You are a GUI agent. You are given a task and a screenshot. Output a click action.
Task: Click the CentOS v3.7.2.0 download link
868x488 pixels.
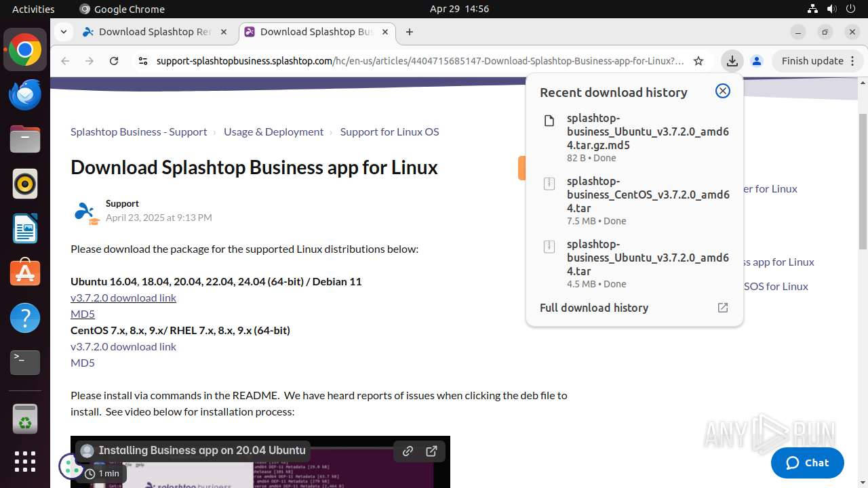(x=123, y=346)
